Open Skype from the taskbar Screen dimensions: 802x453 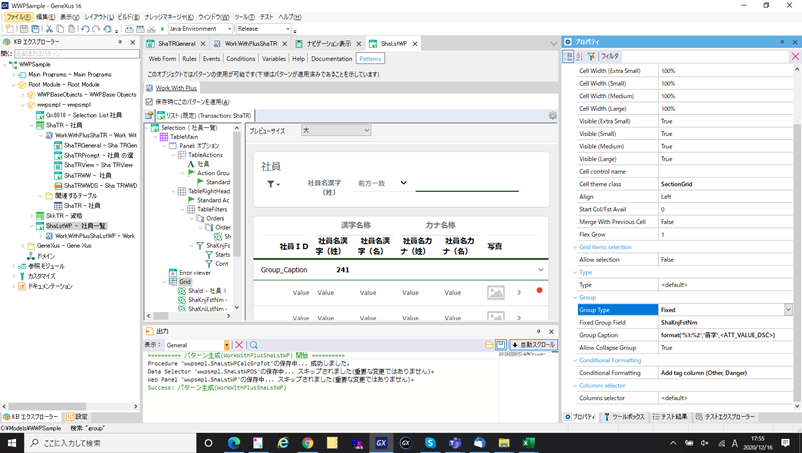coord(430,443)
